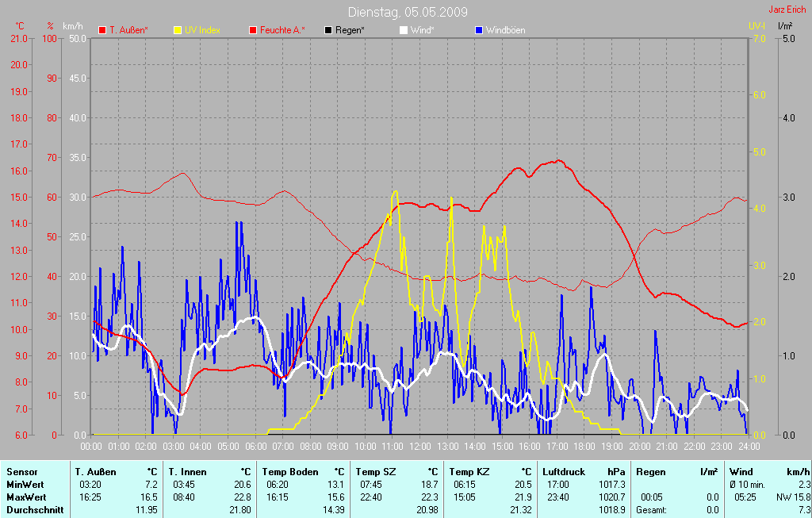Click the T. Außen maximum time 16:25
Viewport: 812px width, 518px height.
pos(90,497)
